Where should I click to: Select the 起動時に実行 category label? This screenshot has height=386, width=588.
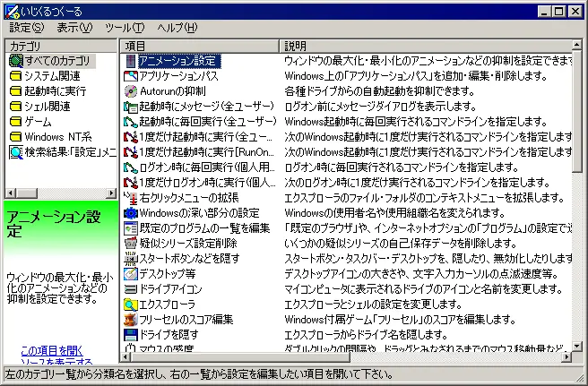56,91
